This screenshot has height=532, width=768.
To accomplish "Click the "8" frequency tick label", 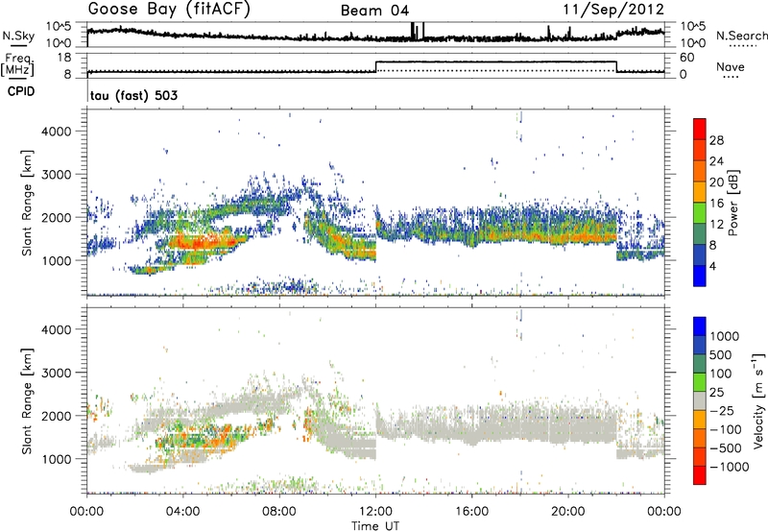I will tap(67, 75).
